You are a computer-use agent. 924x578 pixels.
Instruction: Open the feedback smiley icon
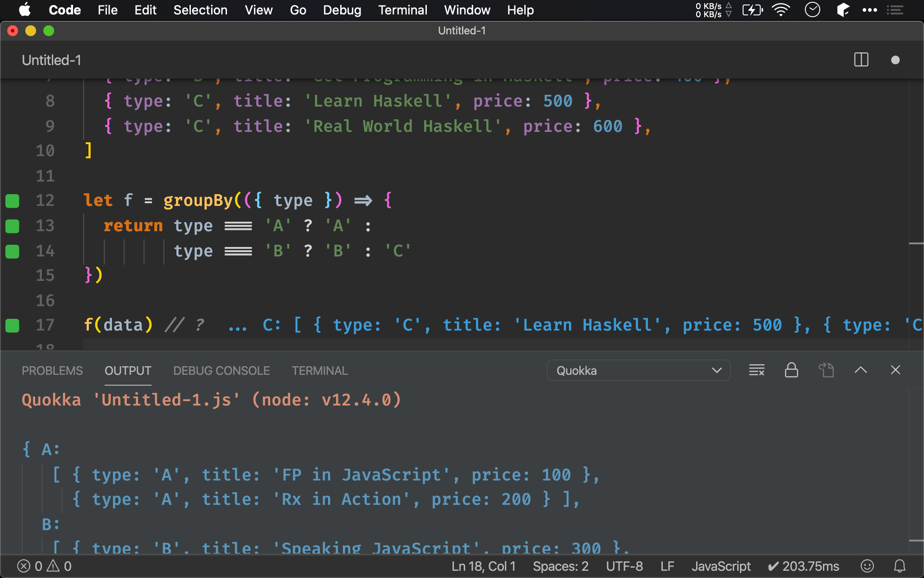click(867, 566)
